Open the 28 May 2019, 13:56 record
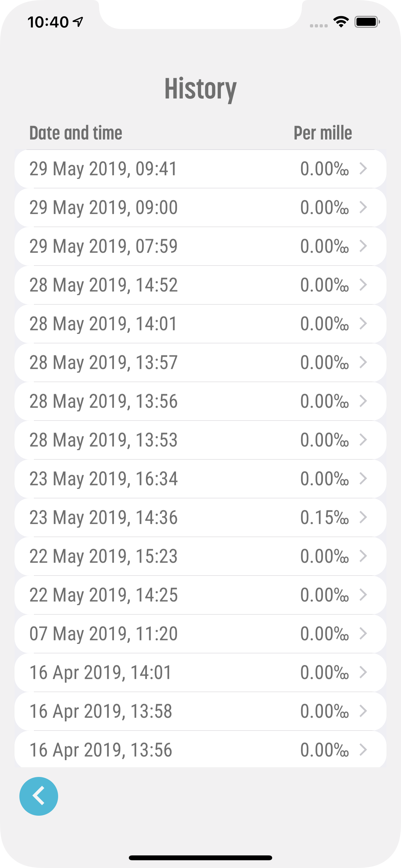The width and height of the screenshot is (401, 868). 200,401
